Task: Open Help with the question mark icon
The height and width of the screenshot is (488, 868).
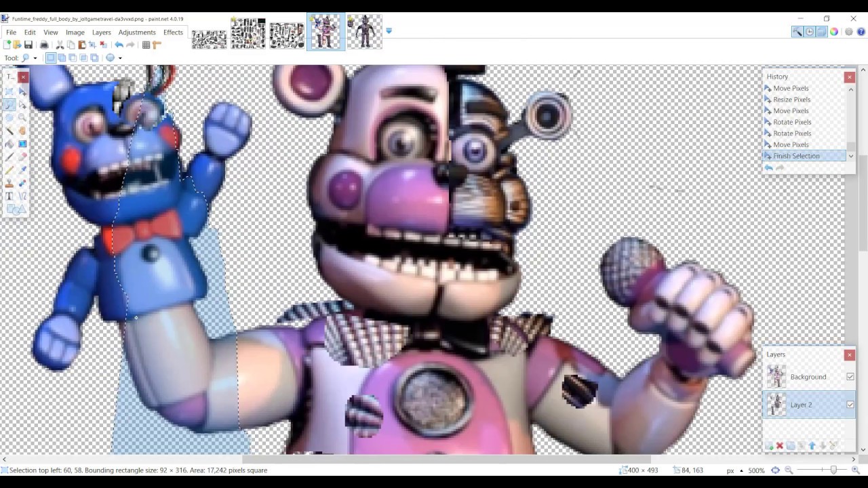Action: coord(861,32)
